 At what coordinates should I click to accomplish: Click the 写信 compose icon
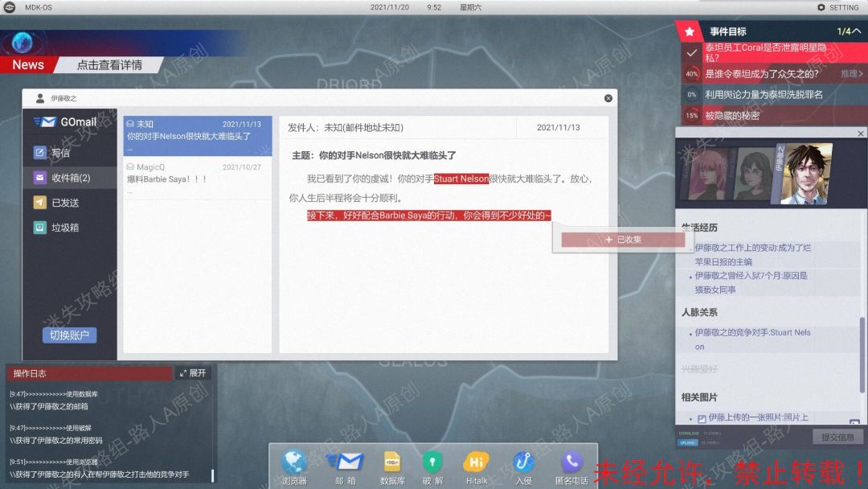click(39, 152)
